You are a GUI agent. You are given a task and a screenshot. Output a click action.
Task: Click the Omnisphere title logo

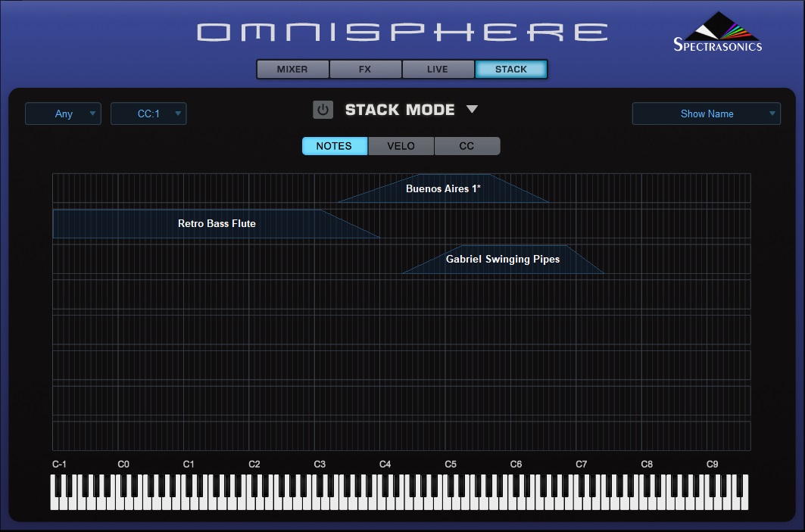[x=403, y=32]
